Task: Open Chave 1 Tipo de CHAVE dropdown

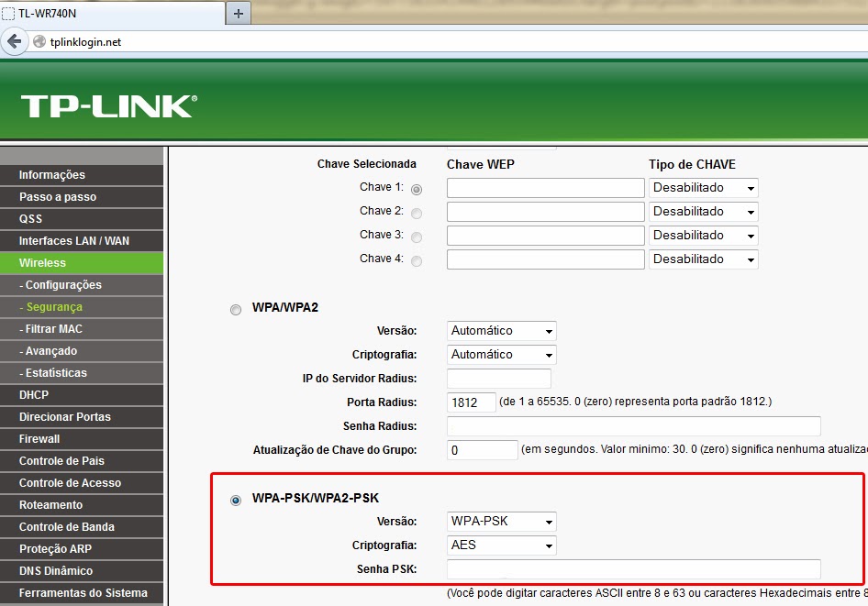Action: (703, 188)
